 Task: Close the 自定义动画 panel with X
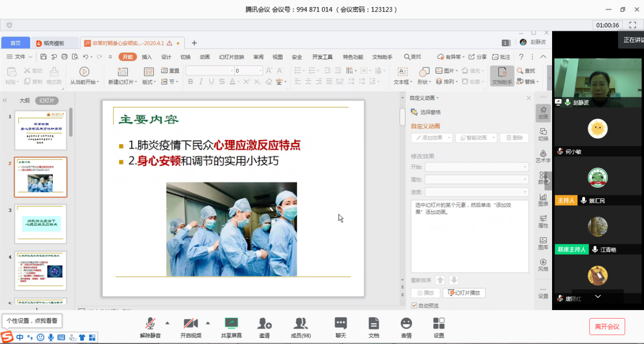tap(529, 98)
